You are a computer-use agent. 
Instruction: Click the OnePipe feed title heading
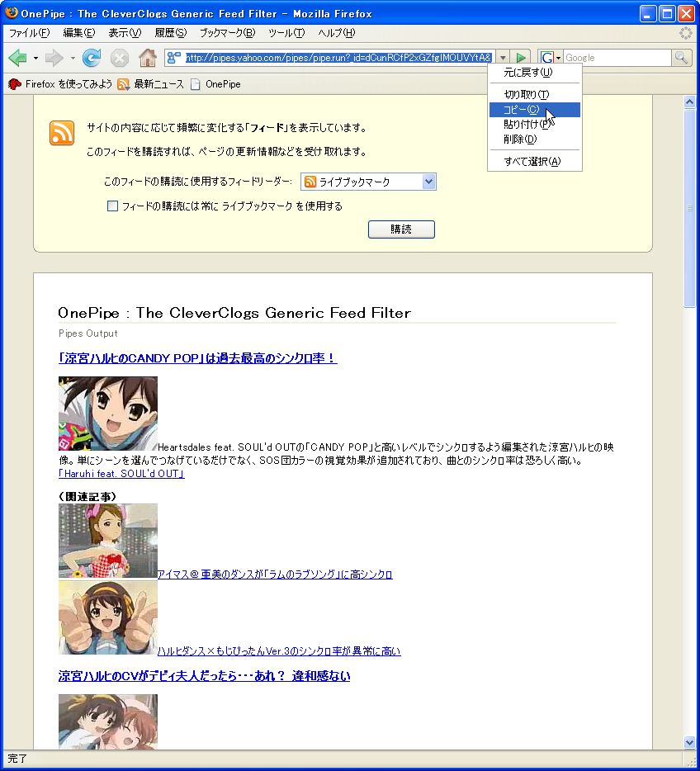coord(234,313)
